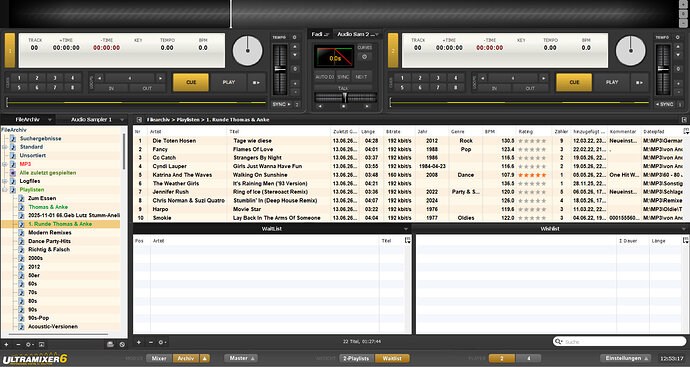Open Alle zuletzt gespielten entry
Image resolution: width=690 pixels, height=367 pixels.
click(48, 173)
